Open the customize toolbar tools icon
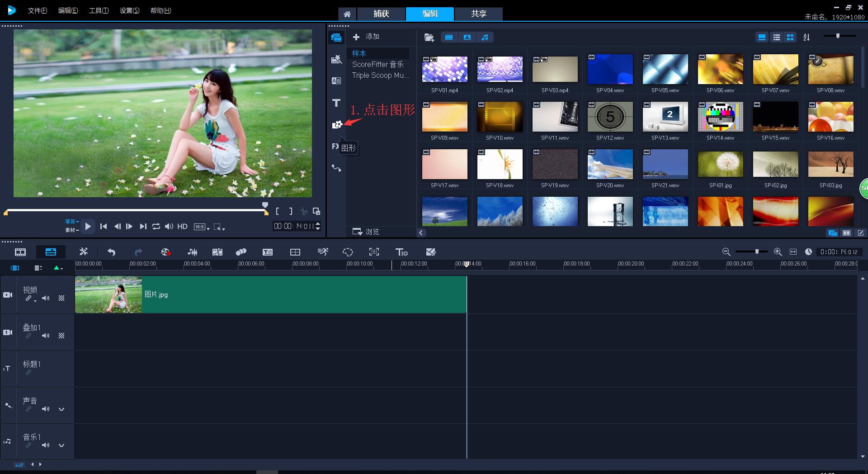This screenshot has width=868, height=474. click(83, 251)
